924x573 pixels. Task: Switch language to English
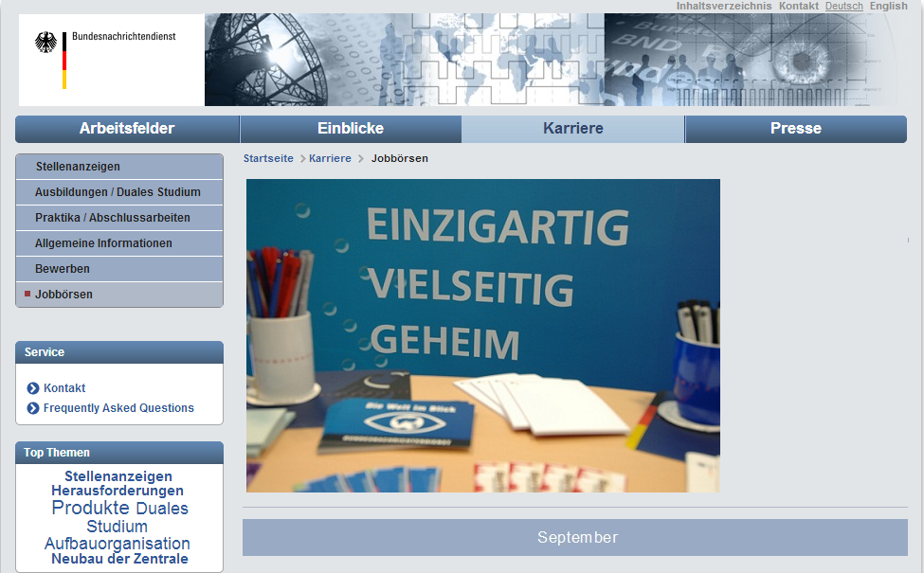coord(888,6)
